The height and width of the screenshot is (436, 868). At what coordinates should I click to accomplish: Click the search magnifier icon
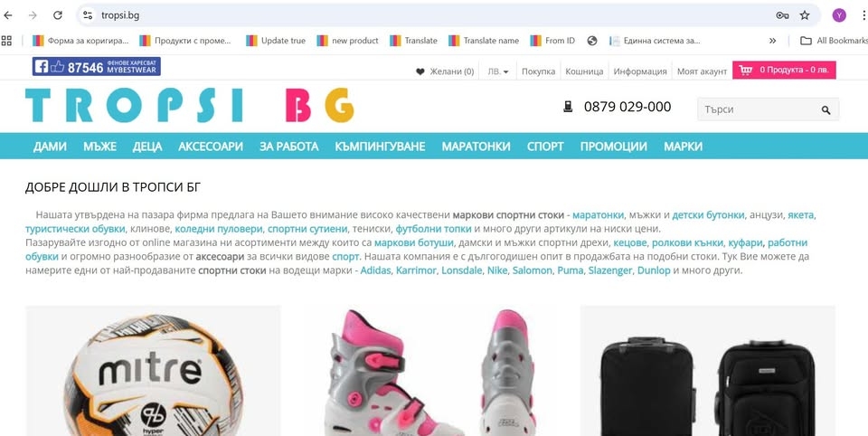click(x=826, y=109)
